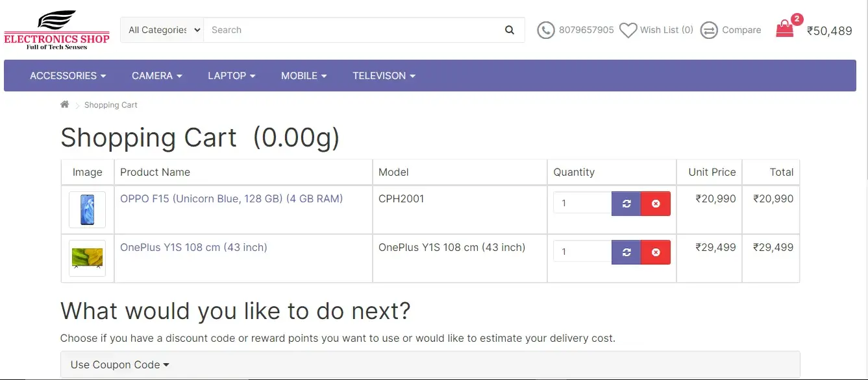Open the LAPTOP menu
Viewport: 868px width, 380px height.
[231, 76]
